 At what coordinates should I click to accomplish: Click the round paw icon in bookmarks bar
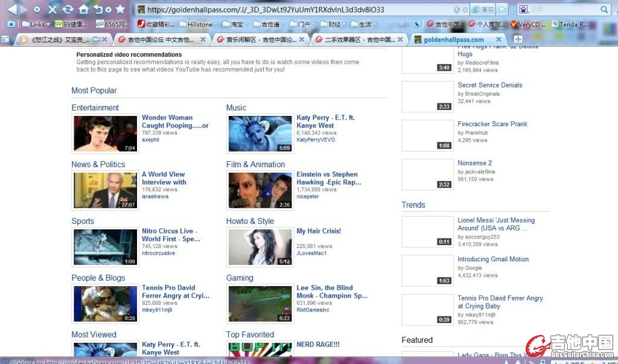[416, 24]
